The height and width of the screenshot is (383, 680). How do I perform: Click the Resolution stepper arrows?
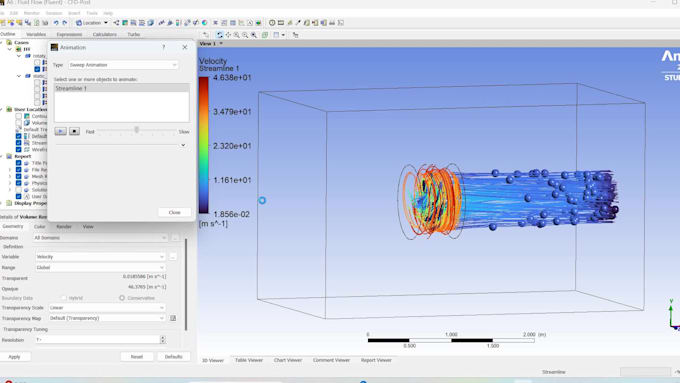163,340
